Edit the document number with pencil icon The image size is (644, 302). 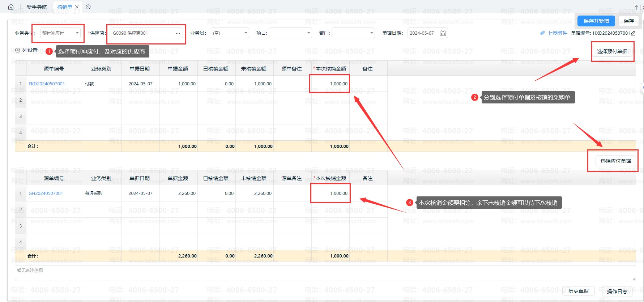pyautogui.click(x=633, y=33)
